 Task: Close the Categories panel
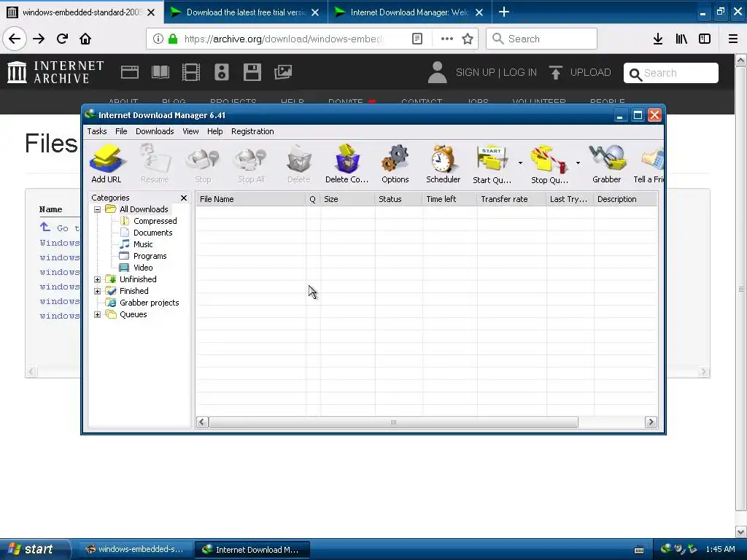(184, 198)
